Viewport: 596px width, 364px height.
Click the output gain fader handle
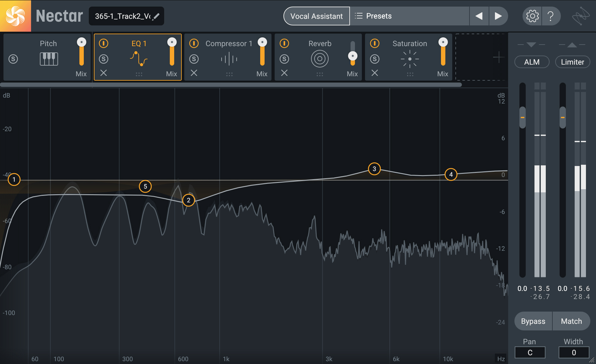click(563, 117)
